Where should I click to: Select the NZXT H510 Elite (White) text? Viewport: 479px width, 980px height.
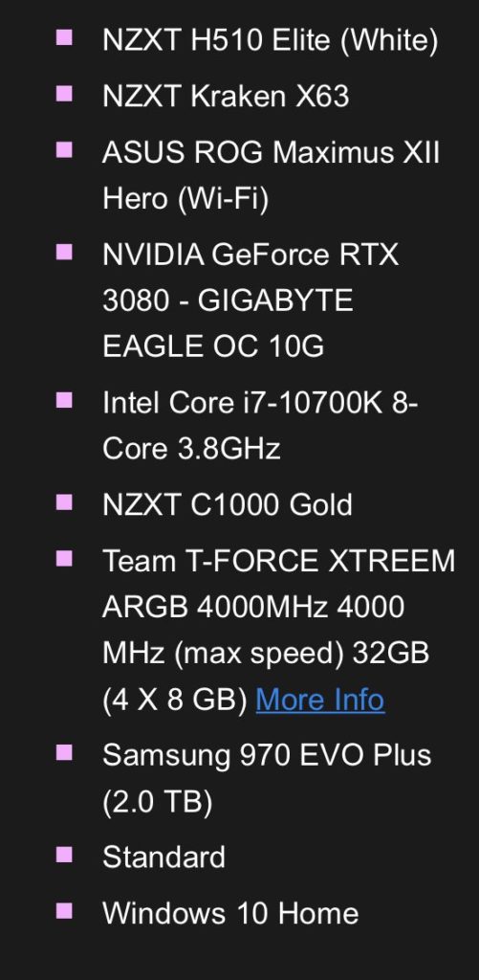[270, 40]
